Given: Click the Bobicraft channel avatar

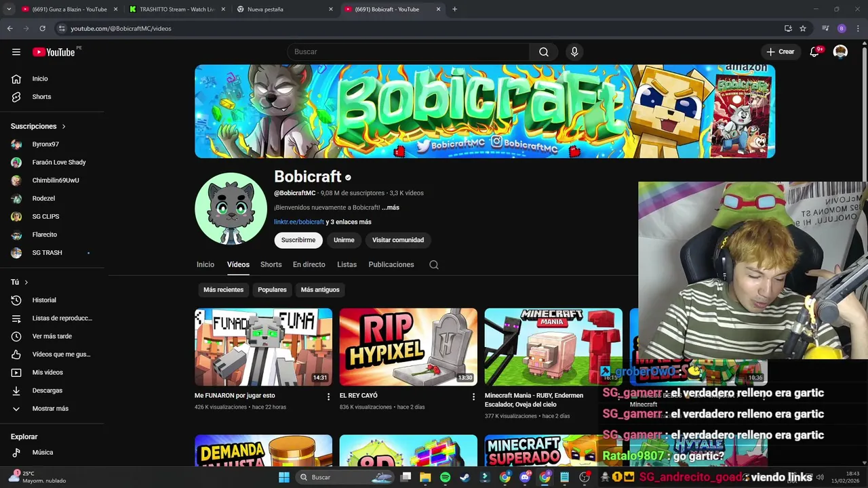Looking at the screenshot, I should coord(231,209).
